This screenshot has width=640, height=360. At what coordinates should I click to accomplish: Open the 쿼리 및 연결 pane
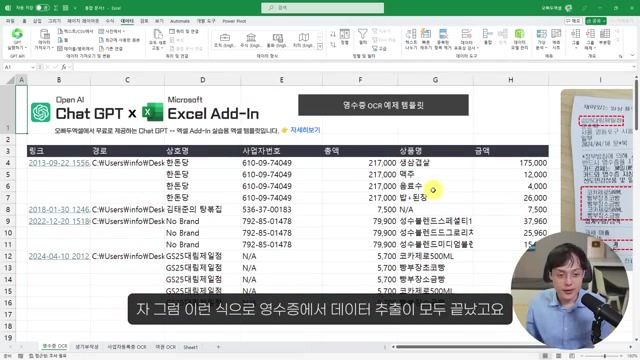pos(184,31)
